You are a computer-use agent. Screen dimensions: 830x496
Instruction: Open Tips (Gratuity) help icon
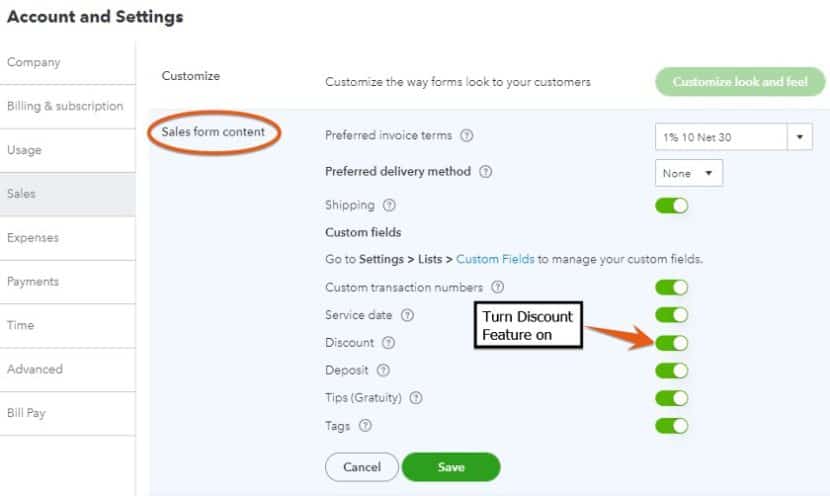[416, 398]
